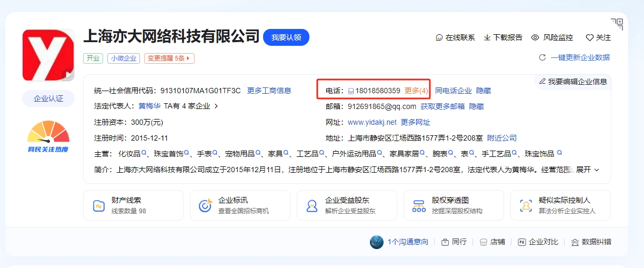Viewport: 644px width, 268px height.
Task: Open 风险监控 with the eye icon
Action: pyautogui.click(x=552, y=38)
